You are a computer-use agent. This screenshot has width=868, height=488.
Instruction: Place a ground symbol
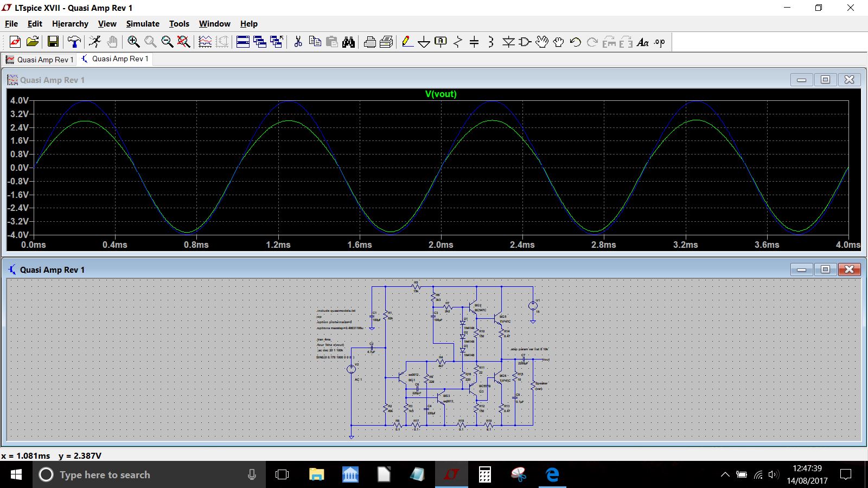point(424,42)
